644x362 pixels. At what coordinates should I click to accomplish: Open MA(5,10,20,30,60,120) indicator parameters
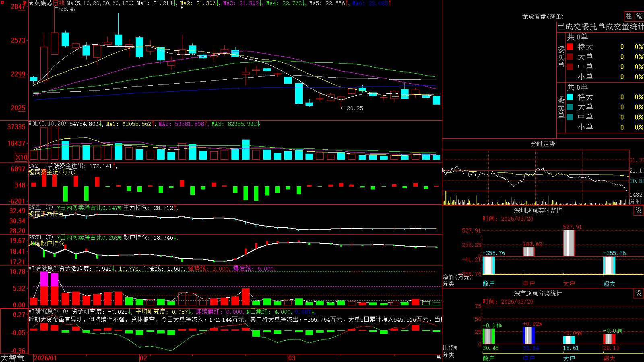pyautogui.click(x=100, y=3)
